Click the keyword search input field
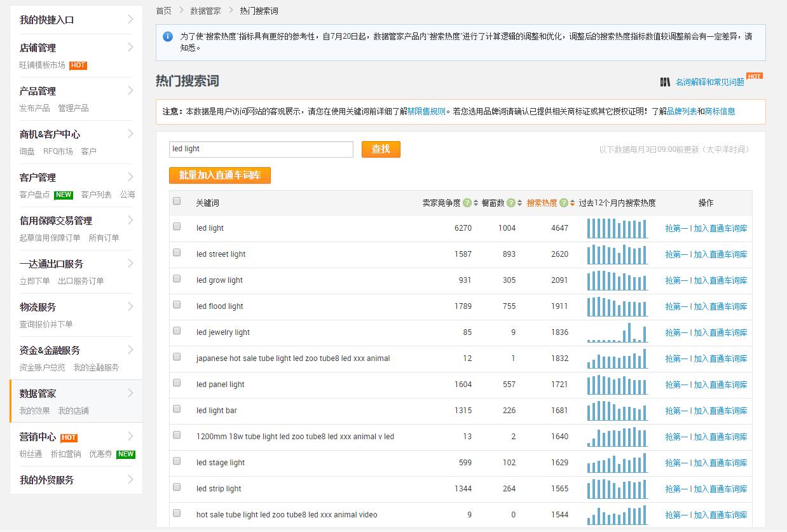787x532 pixels. click(261, 149)
